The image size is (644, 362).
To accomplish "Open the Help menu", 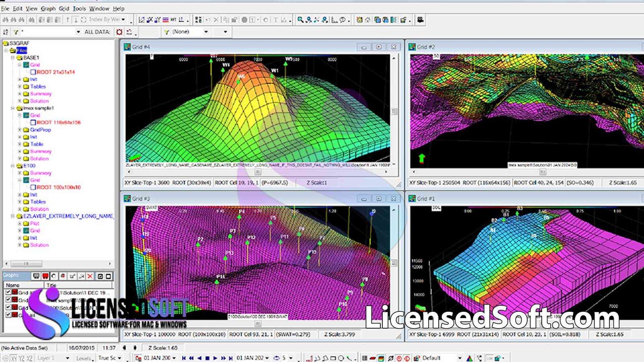I will pyautogui.click(x=118, y=8).
